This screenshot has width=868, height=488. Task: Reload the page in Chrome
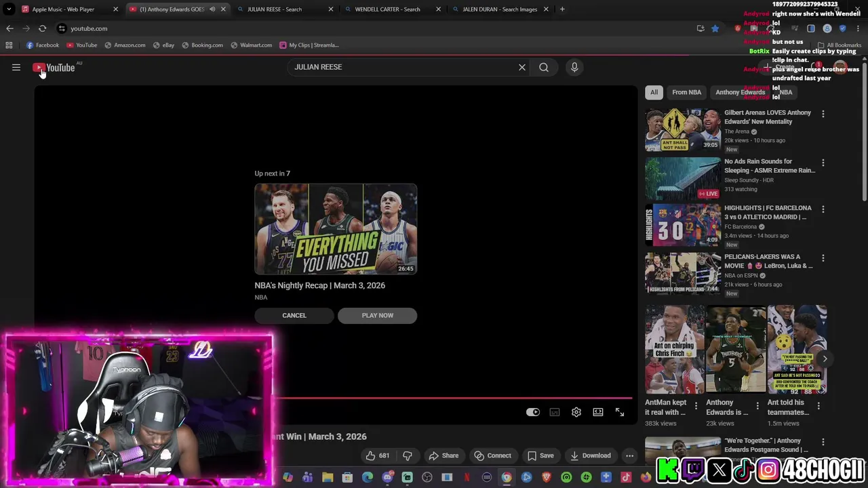[42, 28]
